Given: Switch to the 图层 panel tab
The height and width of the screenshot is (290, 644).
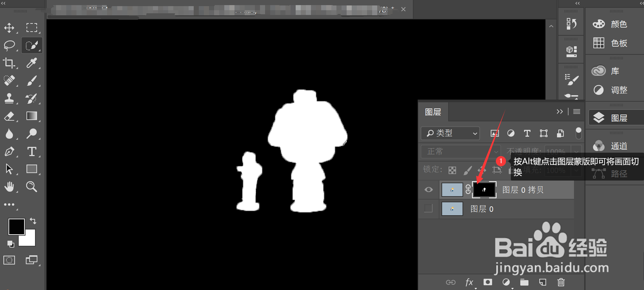Looking at the screenshot, I should [x=433, y=112].
